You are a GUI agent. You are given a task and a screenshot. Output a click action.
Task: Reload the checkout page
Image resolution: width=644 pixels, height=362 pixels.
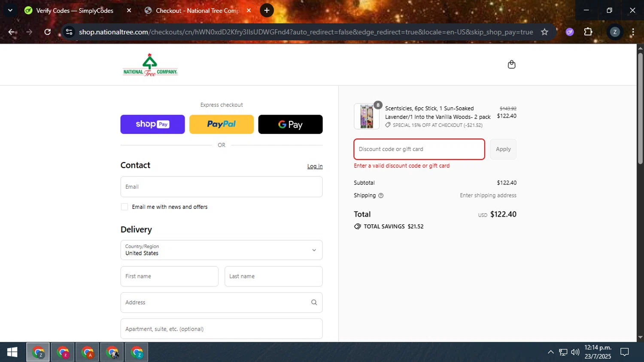[48, 32]
